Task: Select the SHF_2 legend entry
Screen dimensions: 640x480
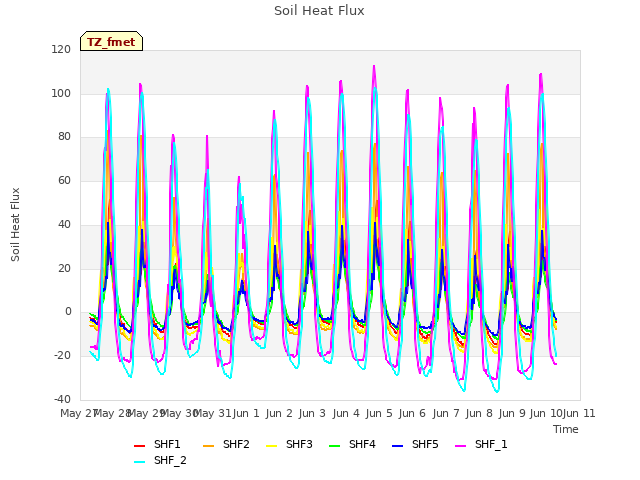Action: point(160,460)
